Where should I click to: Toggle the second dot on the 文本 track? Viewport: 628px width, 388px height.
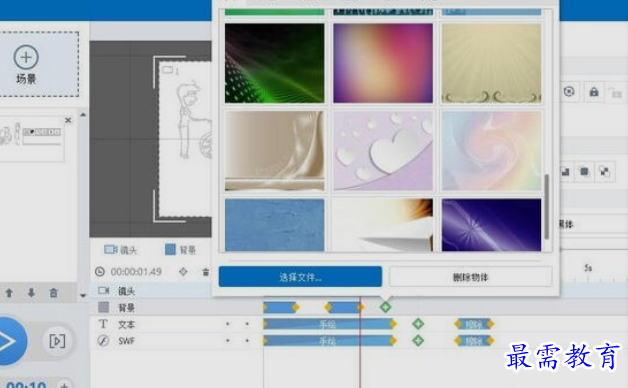tap(247, 324)
